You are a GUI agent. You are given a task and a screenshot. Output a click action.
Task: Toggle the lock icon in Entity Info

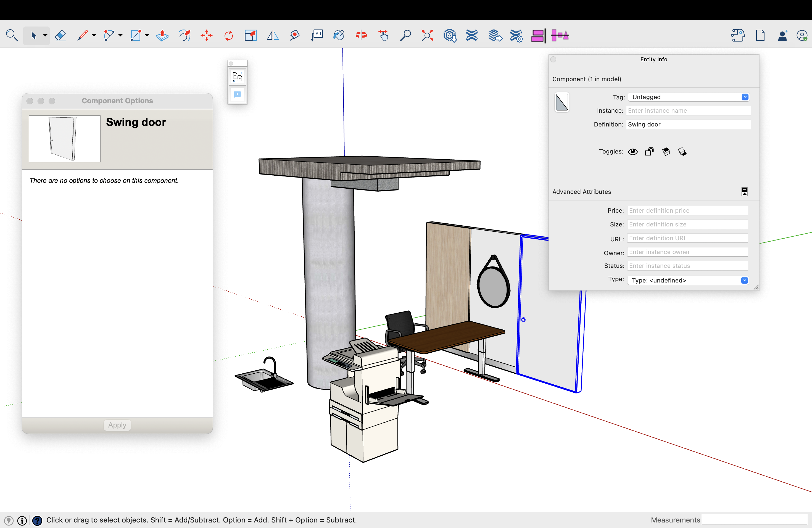(649, 152)
